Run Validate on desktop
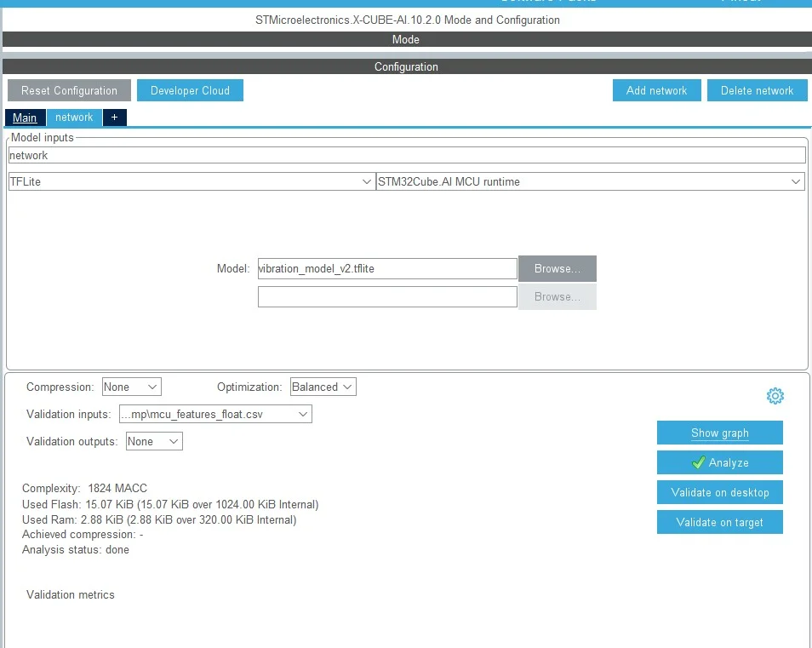This screenshot has height=648, width=812. tap(719, 492)
